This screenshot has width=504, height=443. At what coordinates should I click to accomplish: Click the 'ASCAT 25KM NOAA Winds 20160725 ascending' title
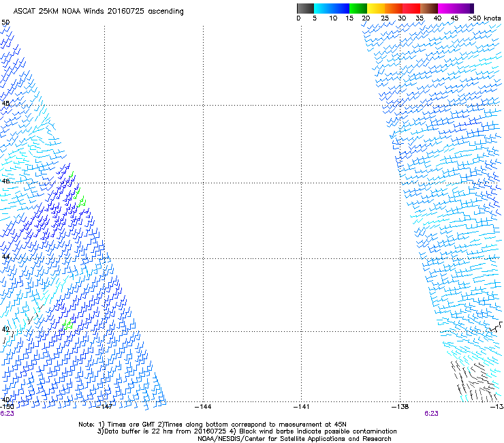point(98,12)
